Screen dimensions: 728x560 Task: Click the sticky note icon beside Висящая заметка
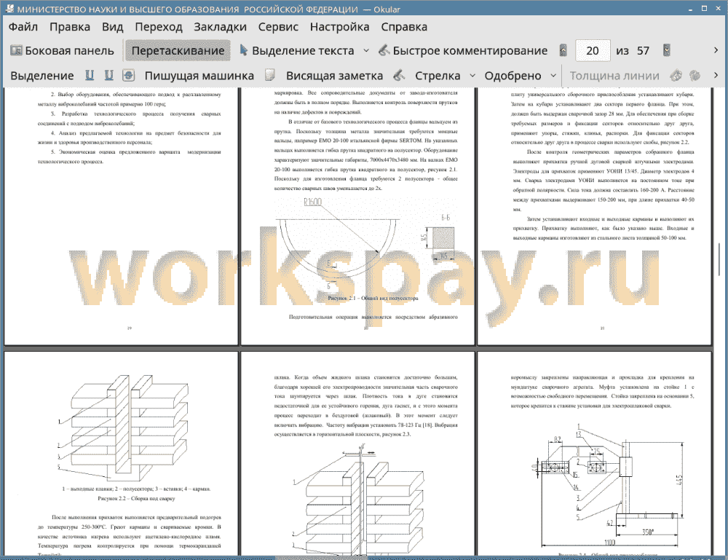(270, 75)
